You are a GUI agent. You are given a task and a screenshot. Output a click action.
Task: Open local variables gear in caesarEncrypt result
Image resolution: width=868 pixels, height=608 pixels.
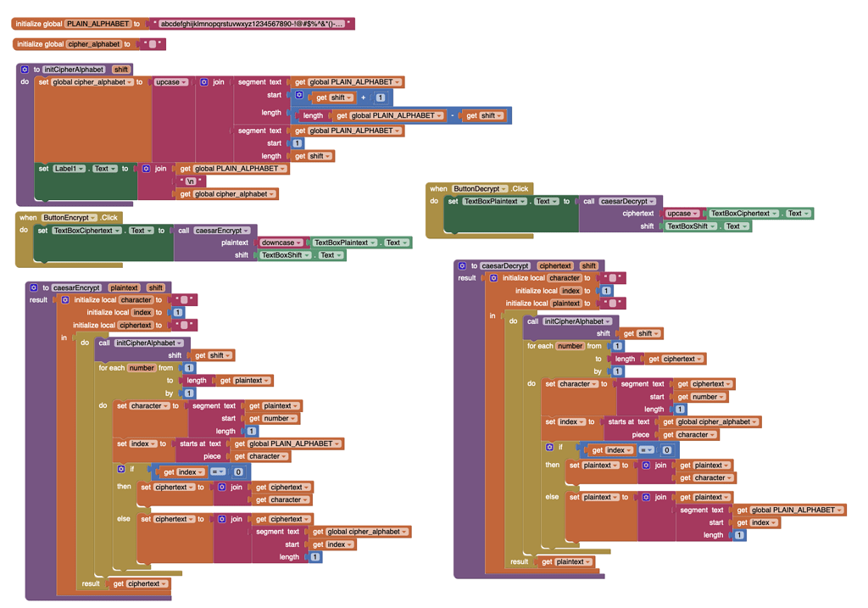(x=64, y=300)
